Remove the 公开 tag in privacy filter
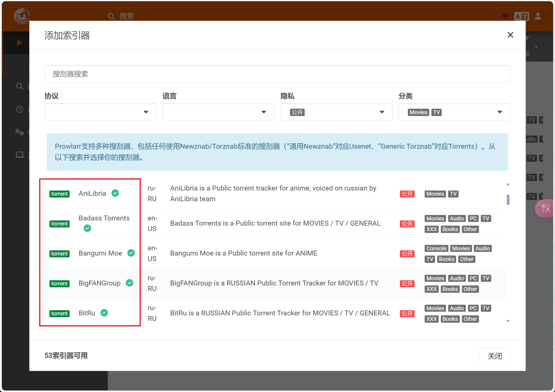555x392 pixels. click(297, 112)
